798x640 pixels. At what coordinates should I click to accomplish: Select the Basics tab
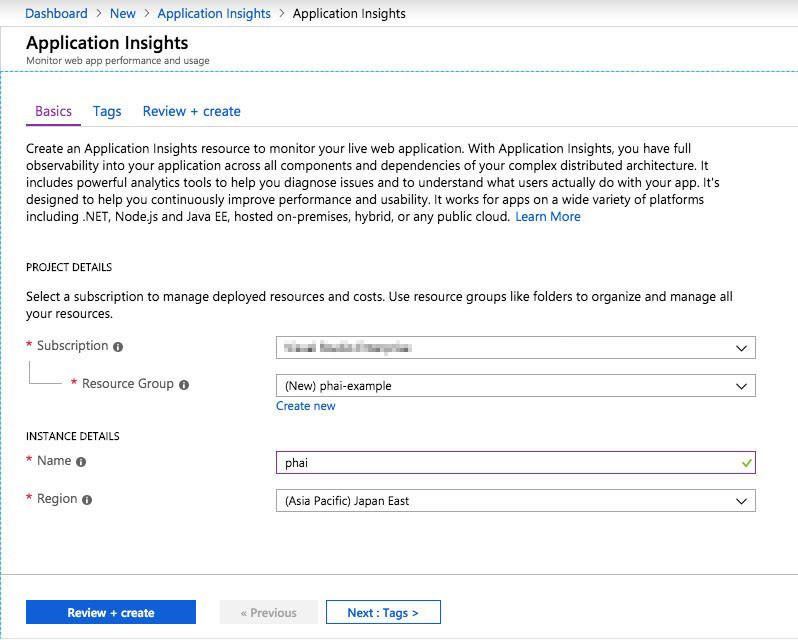pyautogui.click(x=53, y=111)
